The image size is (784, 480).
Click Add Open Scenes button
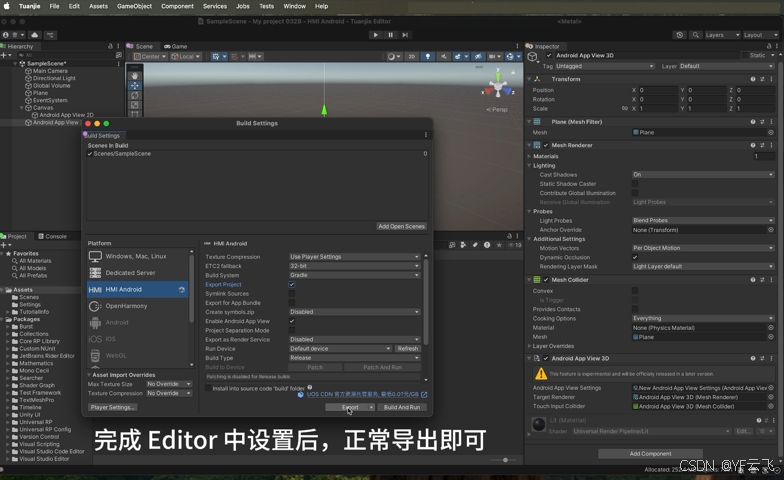pos(402,226)
